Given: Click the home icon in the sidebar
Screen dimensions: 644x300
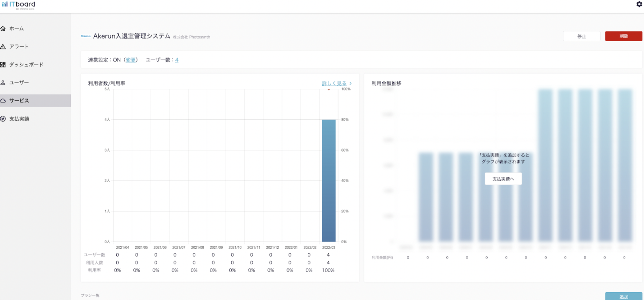Looking at the screenshot, I should [3, 29].
